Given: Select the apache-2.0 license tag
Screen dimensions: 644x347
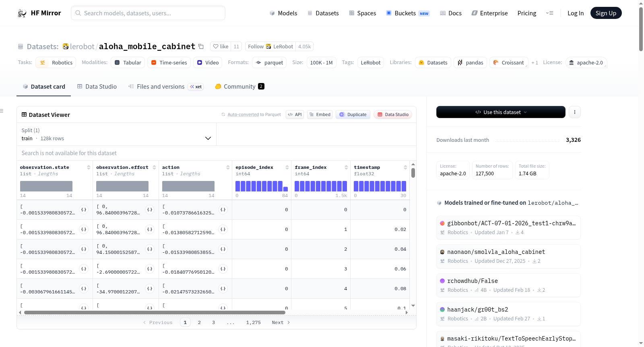Looking at the screenshot, I should tap(586, 62).
